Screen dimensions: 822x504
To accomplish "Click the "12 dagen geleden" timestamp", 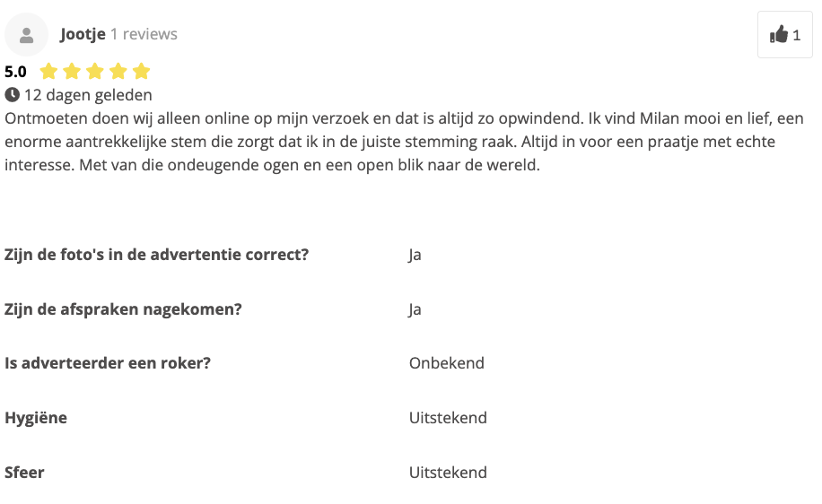I will [88, 94].
